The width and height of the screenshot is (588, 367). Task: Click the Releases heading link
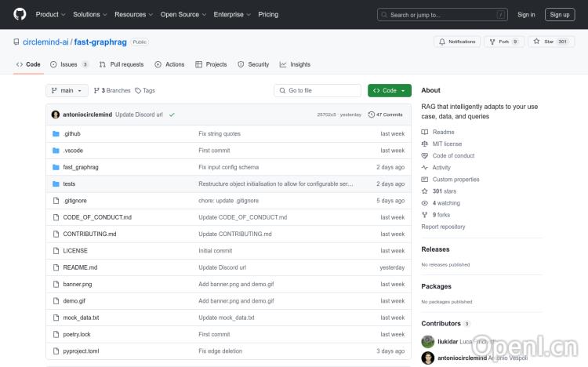435,249
